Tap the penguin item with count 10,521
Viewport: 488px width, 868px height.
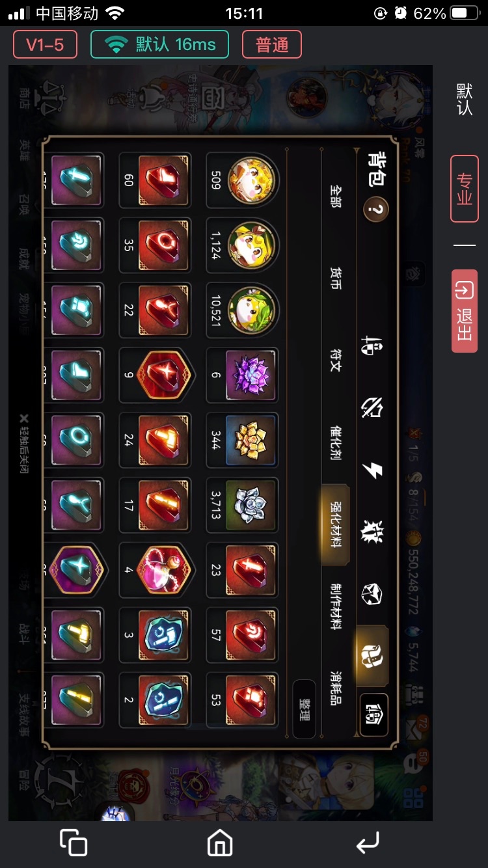click(242, 311)
